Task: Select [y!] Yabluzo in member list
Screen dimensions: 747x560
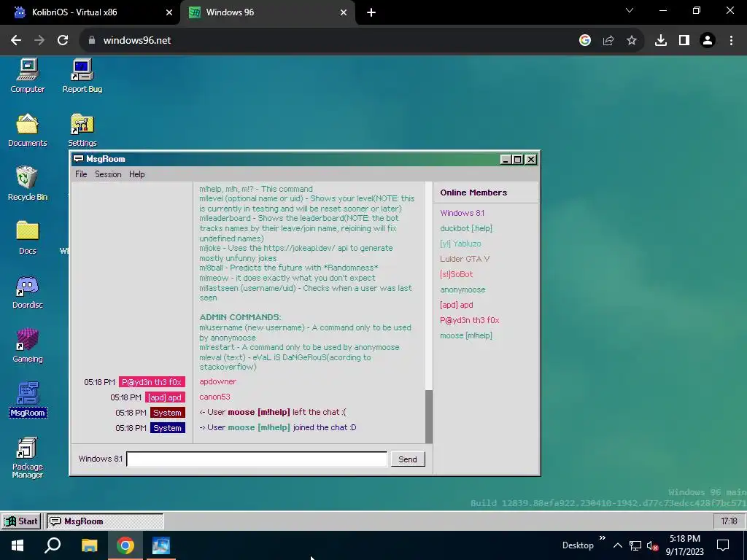Action: (460, 244)
